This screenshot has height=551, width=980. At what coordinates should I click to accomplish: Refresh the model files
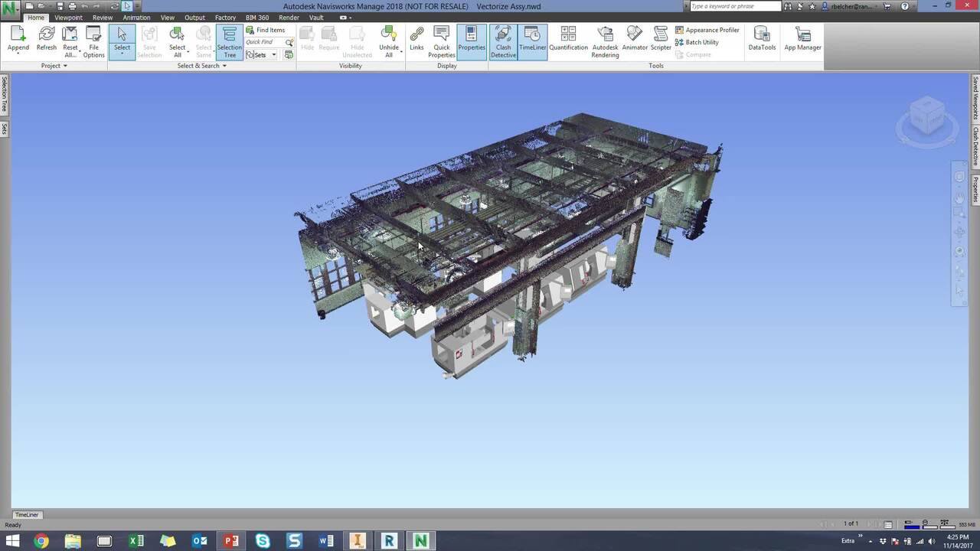[x=47, y=39]
